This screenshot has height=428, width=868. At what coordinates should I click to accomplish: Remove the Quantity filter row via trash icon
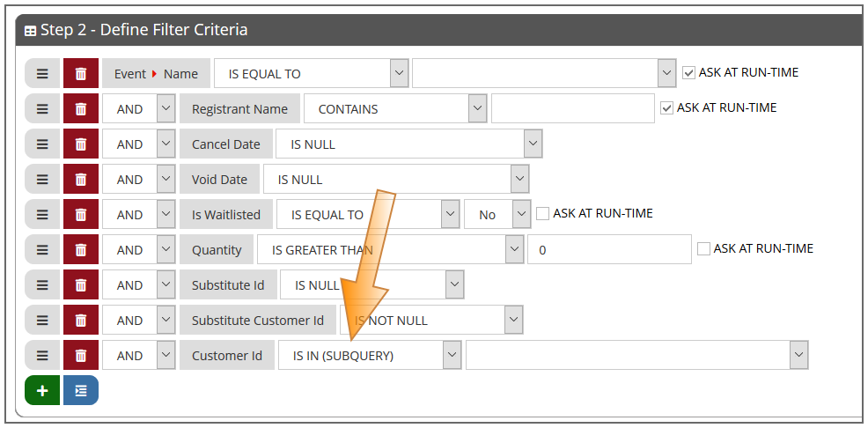point(81,250)
